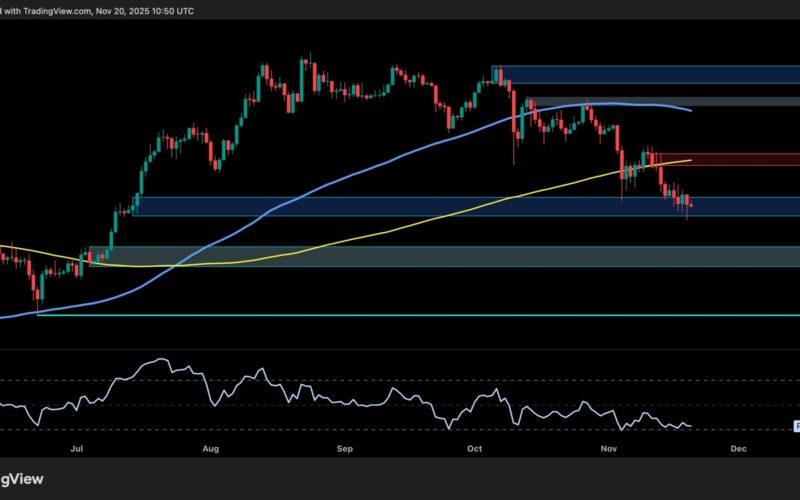This screenshot has width=800, height=500.
Task: Select the wide blue zone at current price
Action: tap(400, 206)
